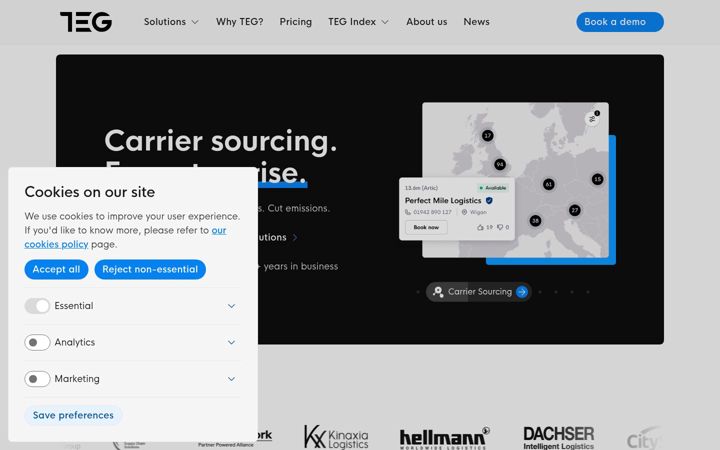Expand the Essential cookies details
This screenshot has width=720, height=450.
[231, 306]
